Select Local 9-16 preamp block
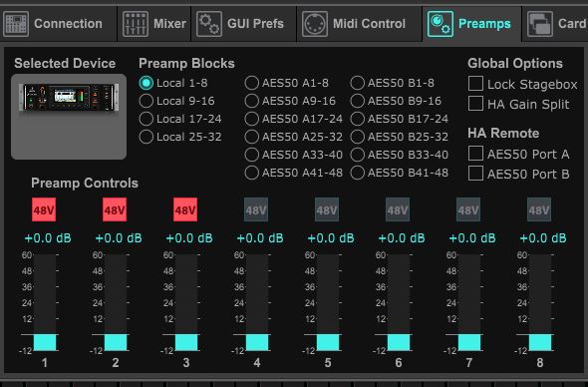 pyautogui.click(x=146, y=101)
